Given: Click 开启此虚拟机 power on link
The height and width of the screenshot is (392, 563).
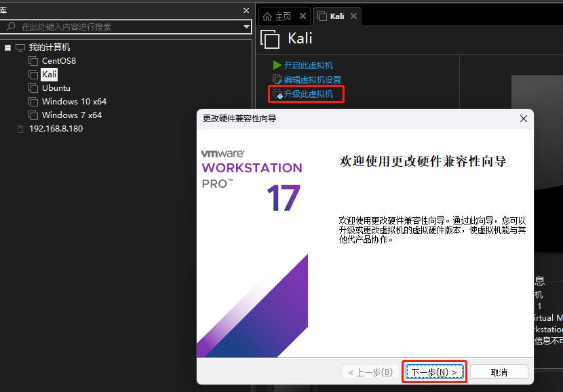Looking at the screenshot, I should click(309, 65).
